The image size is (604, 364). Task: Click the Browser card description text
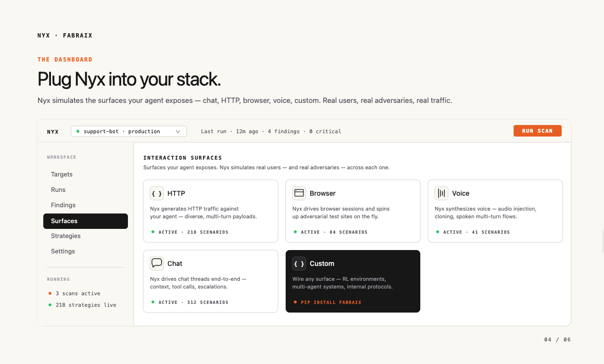[x=341, y=213]
